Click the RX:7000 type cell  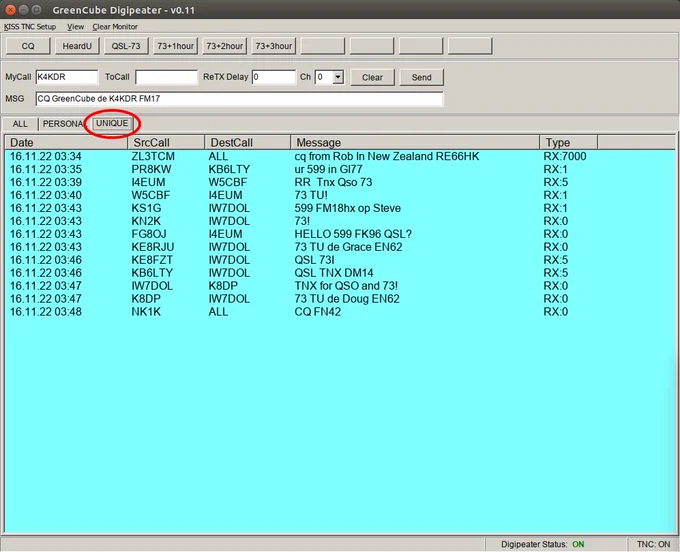pos(565,156)
